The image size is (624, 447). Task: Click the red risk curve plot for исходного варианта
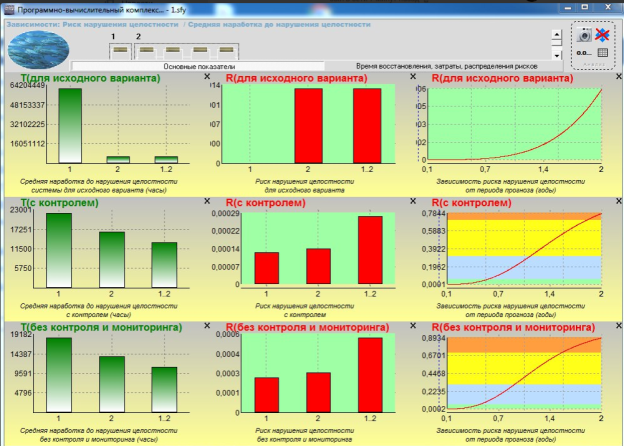coord(515,124)
